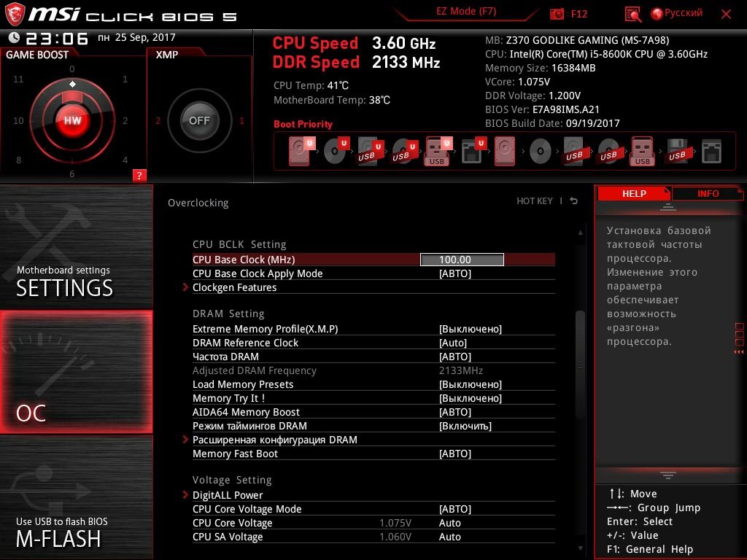The height and width of the screenshot is (560, 747).
Task: Click the top grip of the help panel
Action: (668, 207)
